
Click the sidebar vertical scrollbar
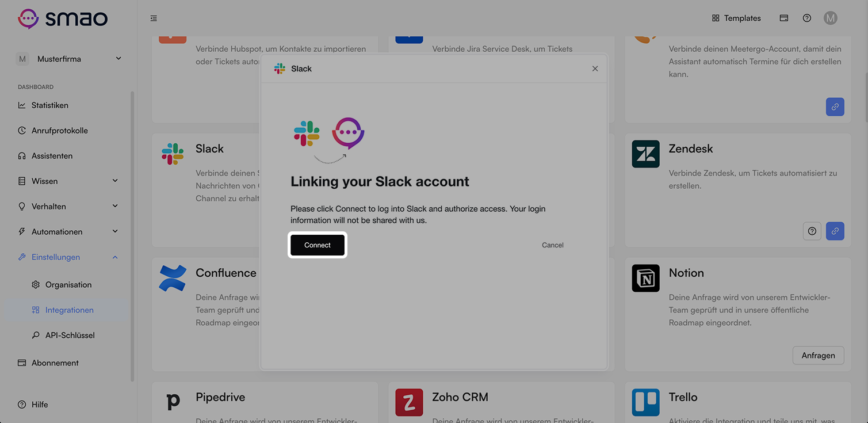point(132,236)
